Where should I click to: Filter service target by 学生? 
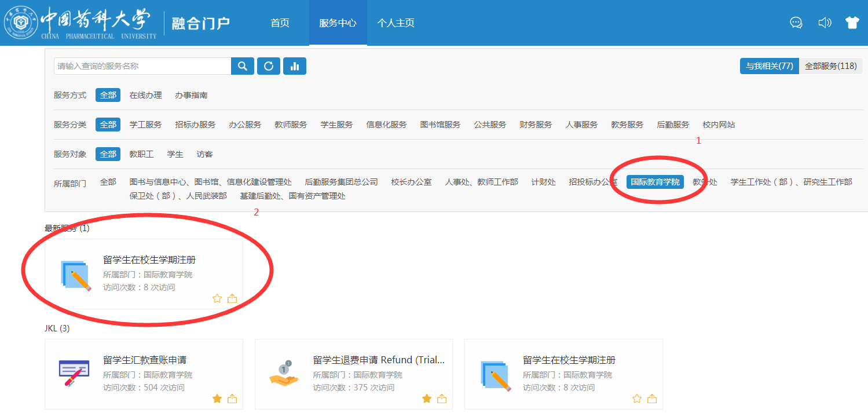(x=175, y=154)
